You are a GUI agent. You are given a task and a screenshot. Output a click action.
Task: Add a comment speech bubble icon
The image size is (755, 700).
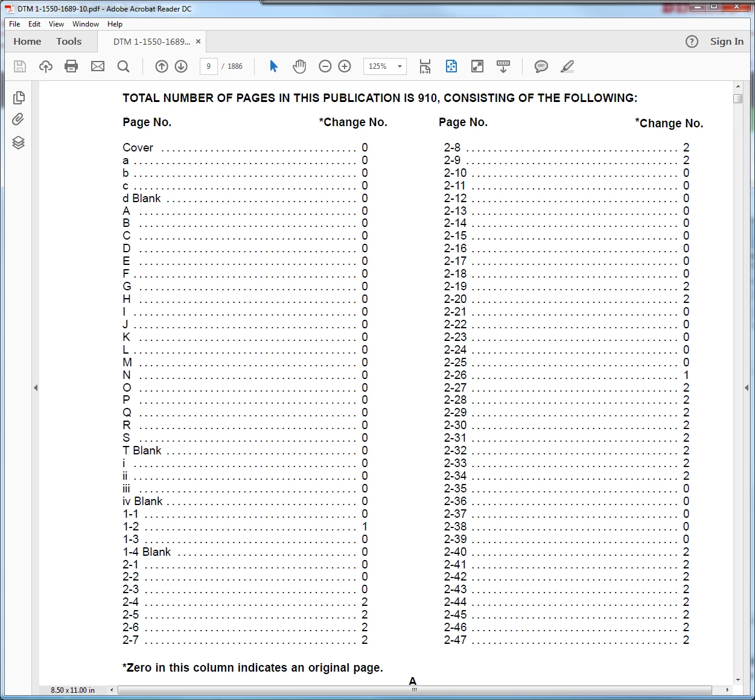[541, 66]
